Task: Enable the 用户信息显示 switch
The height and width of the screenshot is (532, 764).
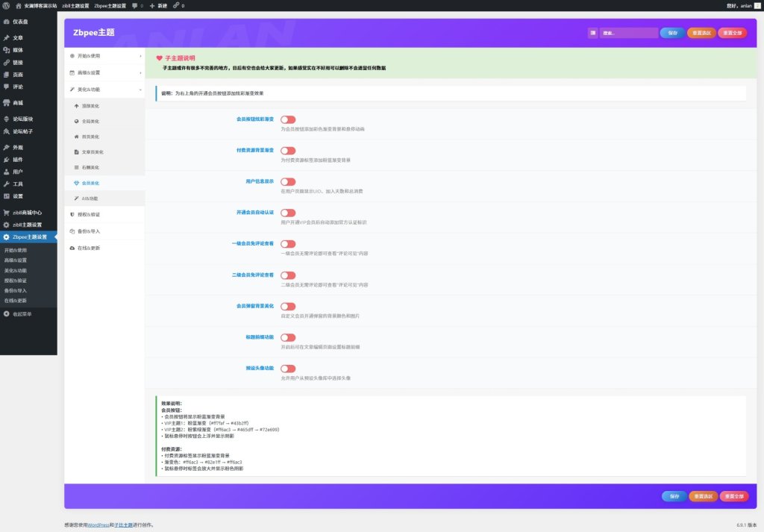Action: tap(288, 182)
